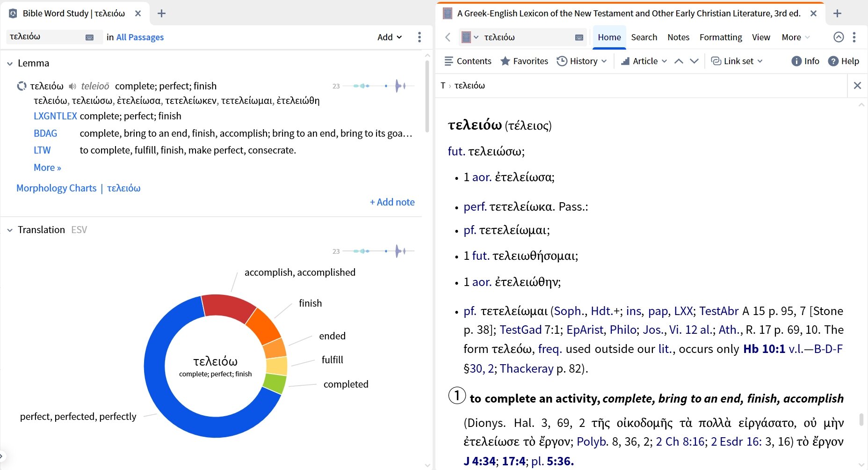Image resolution: width=868 pixels, height=470 pixels.
Task: Open the Add dropdown in Word Study
Action: [x=390, y=37]
